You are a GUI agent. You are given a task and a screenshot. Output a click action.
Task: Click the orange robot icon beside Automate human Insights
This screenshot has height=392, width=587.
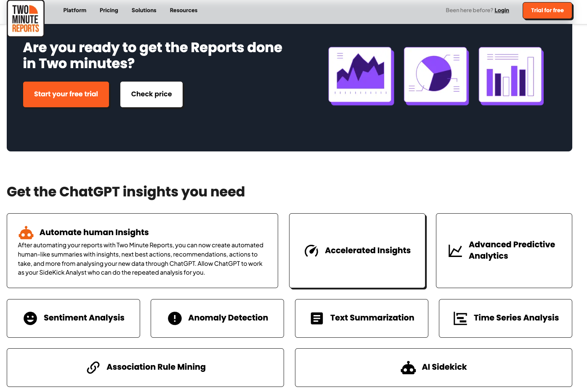[26, 233]
